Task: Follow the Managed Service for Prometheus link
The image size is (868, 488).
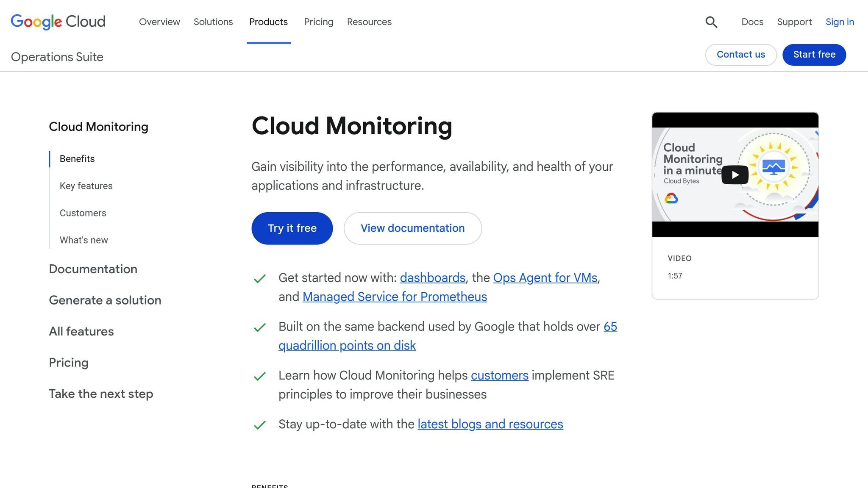Action: [x=395, y=297]
